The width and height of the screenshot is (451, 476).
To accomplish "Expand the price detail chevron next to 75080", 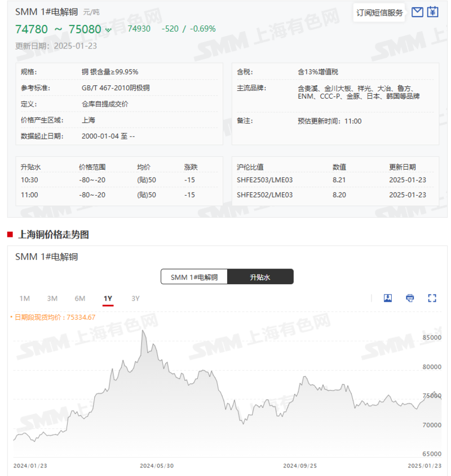I will pos(109,29).
